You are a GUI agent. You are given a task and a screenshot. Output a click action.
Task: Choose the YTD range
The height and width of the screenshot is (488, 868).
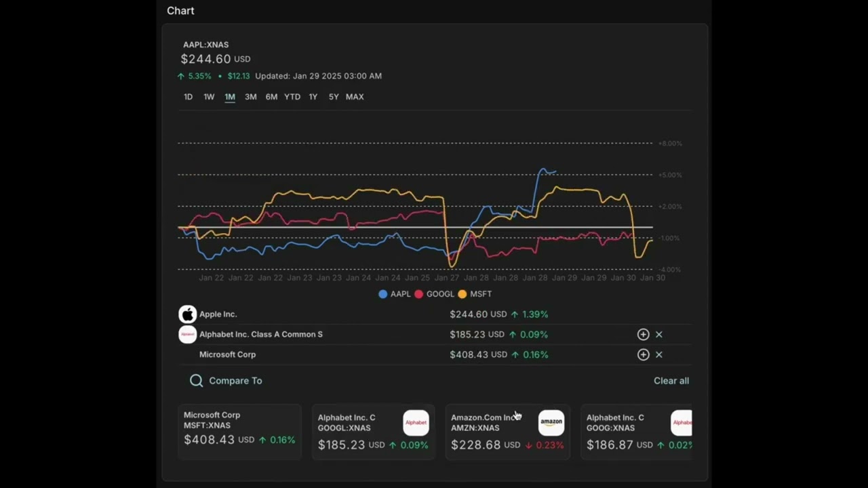(x=292, y=97)
